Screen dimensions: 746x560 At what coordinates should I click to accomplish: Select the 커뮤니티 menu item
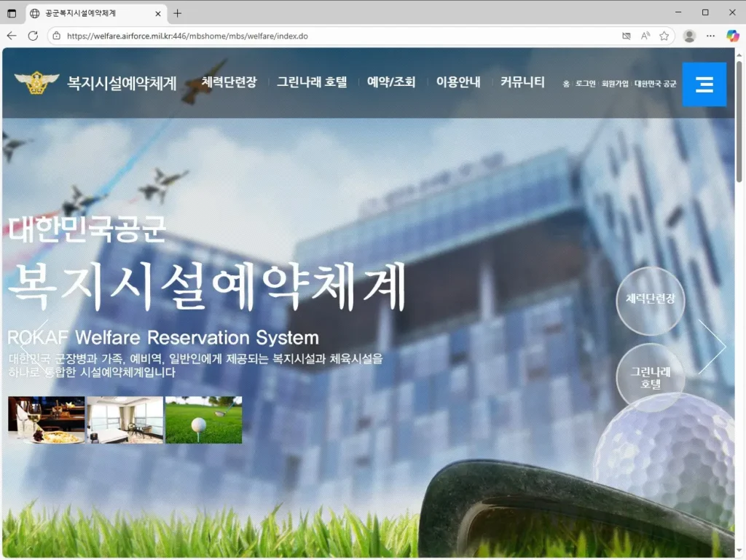click(522, 82)
